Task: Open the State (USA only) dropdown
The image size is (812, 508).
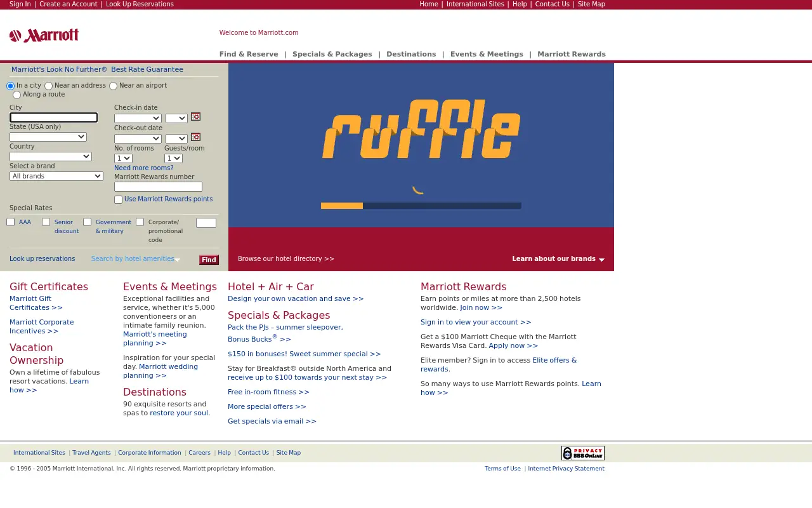Action: [48, 137]
